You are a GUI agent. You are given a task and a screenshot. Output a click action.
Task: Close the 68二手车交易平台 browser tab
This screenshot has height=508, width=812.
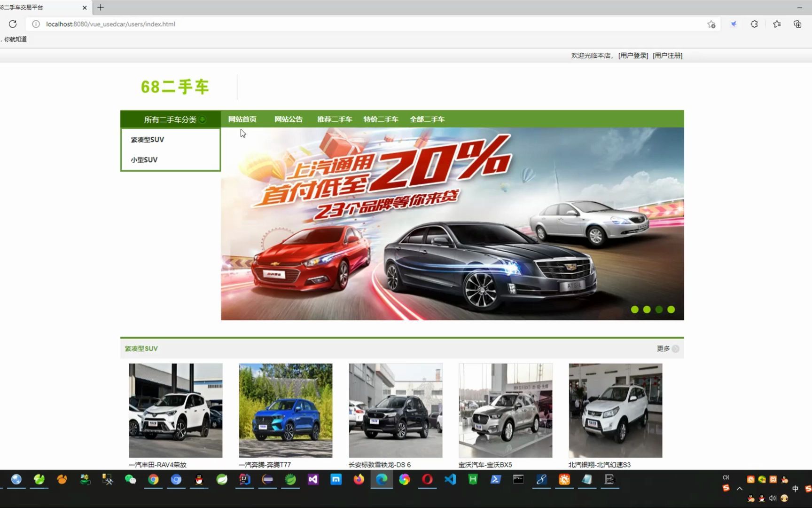coord(85,8)
